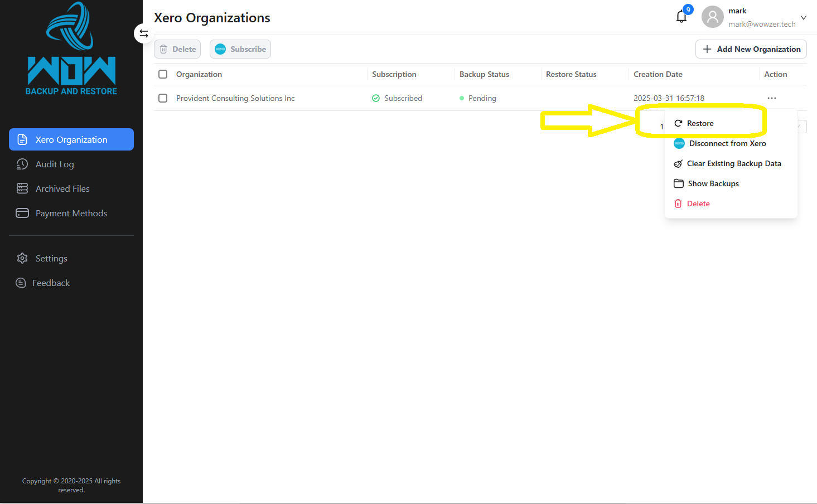The image size is (817, 504).
Task: Choose Restore from the action menu
Action: (700, 123)
